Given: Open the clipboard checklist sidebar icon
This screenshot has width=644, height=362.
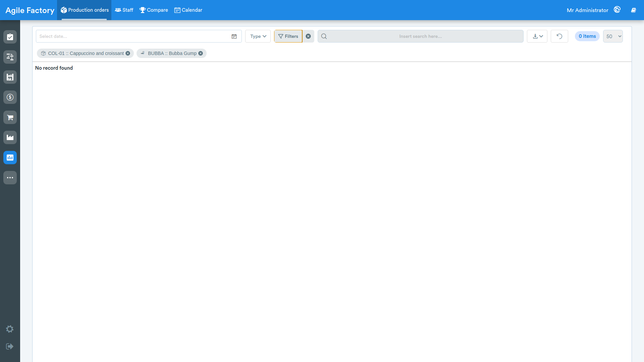Looking at the screenshot, I should (x=10, y=37).
